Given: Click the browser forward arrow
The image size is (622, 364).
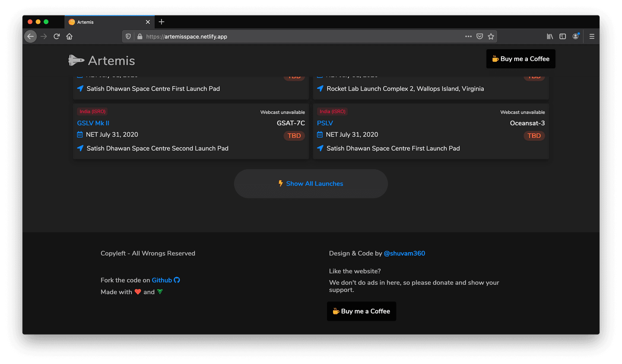Looking at the screenshot, I should pyautogui.click(x=44, y=37).
